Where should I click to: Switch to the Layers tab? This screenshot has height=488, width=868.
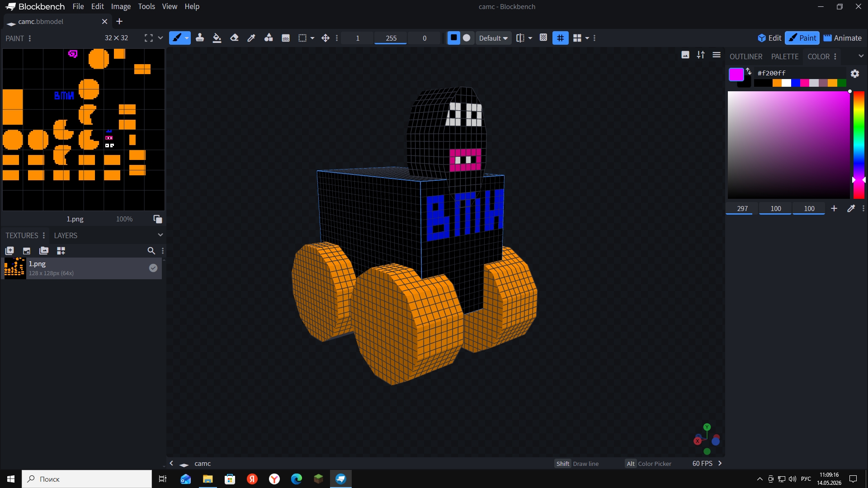click(66, 235)
